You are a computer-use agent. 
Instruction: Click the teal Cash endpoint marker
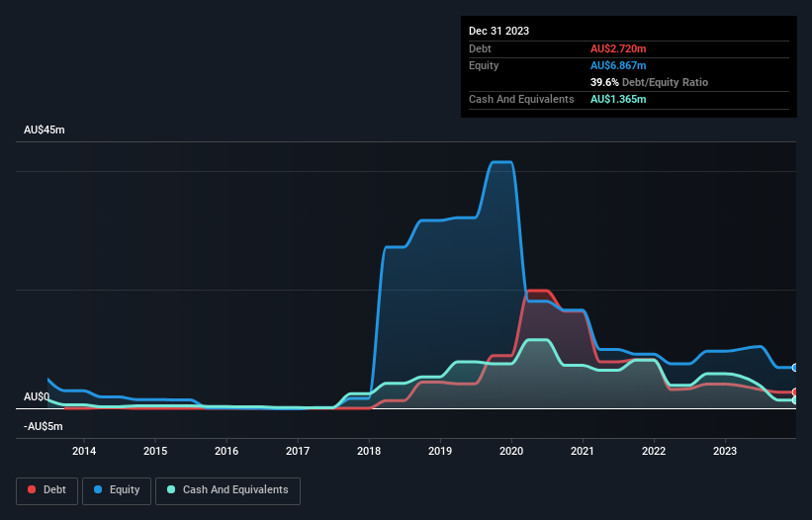tap(795, 400)
